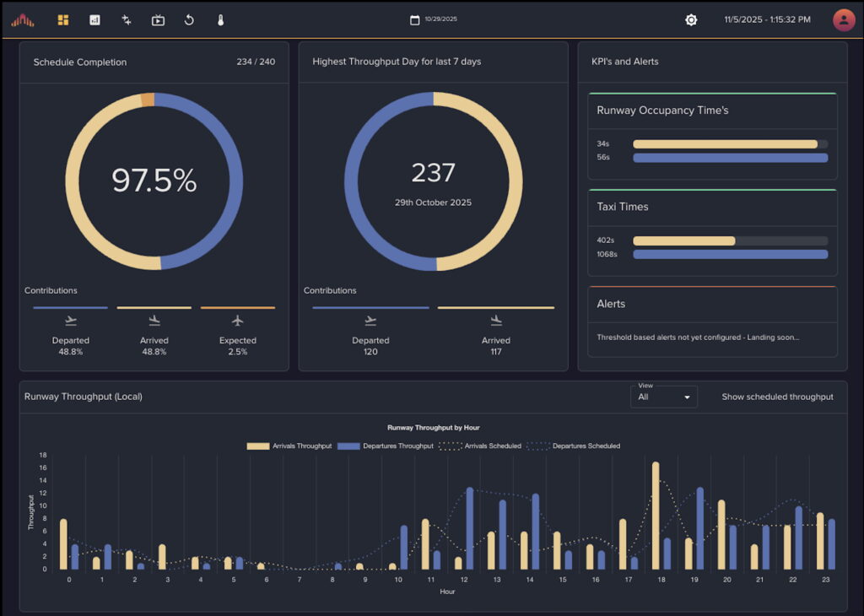Viewport: 864px width, 616px height.
Task: Open the dashboard grid view icon
Action: click(x=63, y=19)
